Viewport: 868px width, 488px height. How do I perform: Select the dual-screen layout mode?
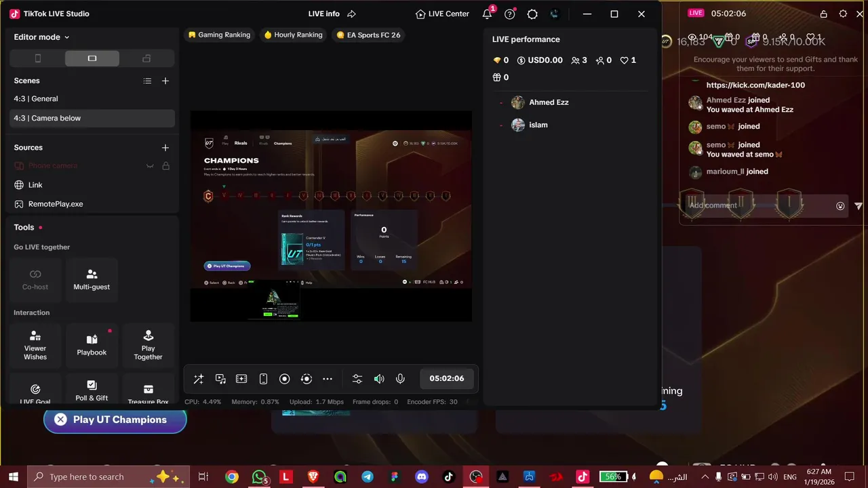tap(146, 58)
